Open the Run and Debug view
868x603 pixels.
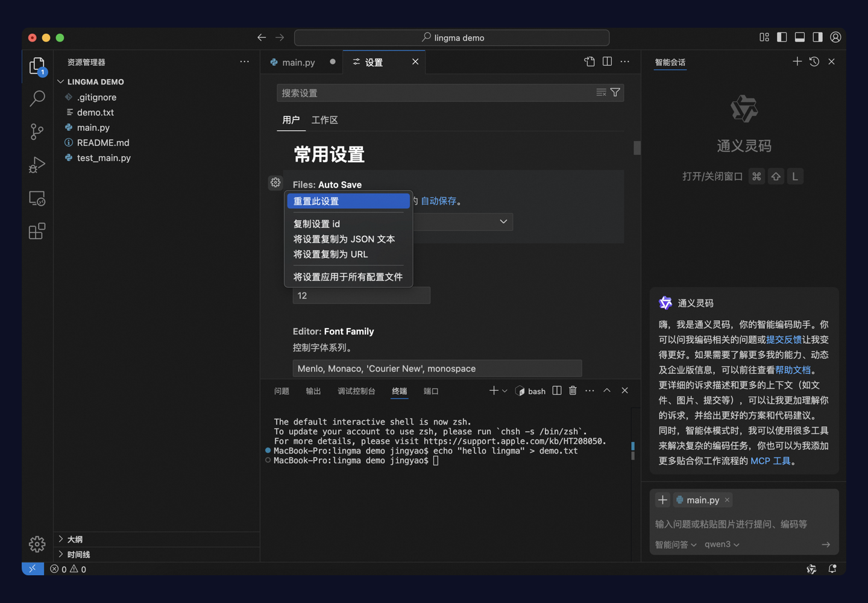[37, 165]
